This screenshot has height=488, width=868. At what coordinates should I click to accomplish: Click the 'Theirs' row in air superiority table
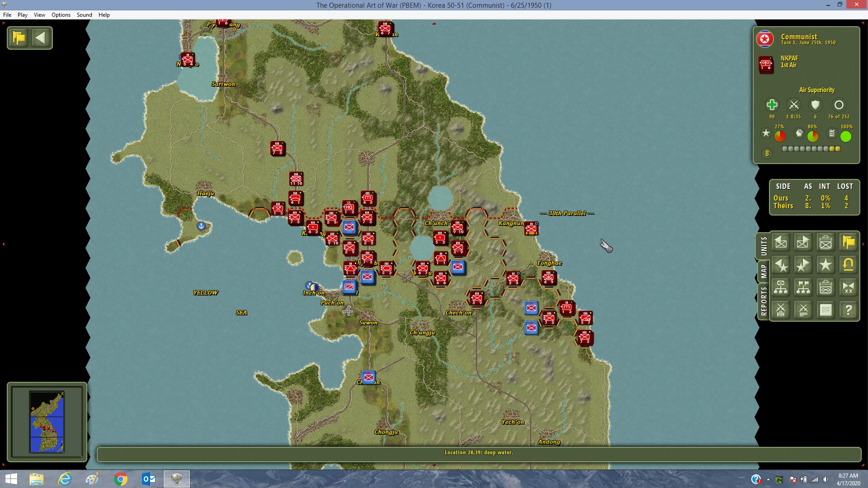[x=813, y=206]
